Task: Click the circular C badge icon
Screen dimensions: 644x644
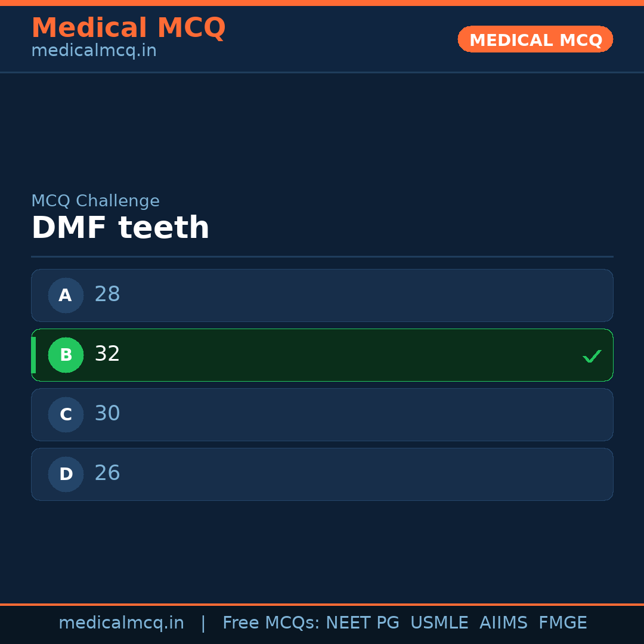Action: [x=66, y=414]
